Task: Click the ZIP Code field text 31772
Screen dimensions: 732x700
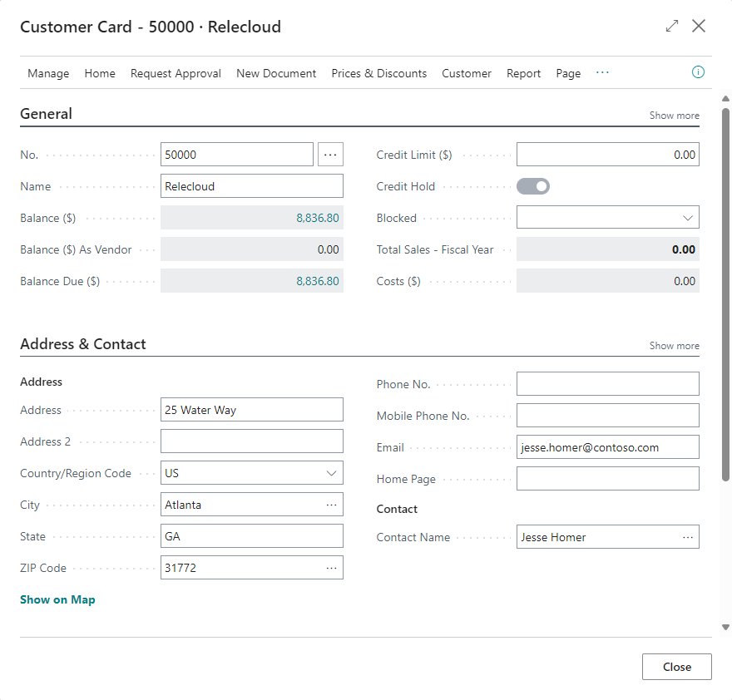Action: (181, 568)
